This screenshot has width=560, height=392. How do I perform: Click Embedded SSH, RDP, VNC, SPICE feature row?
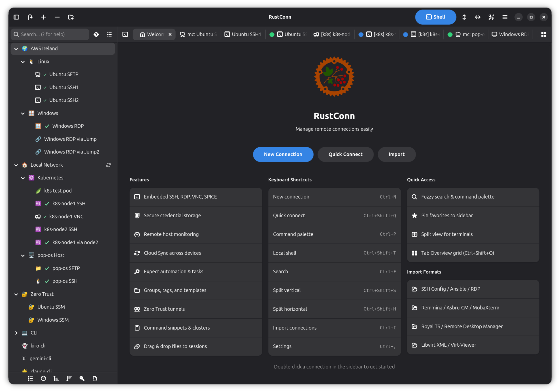click(x=196, y=197)
